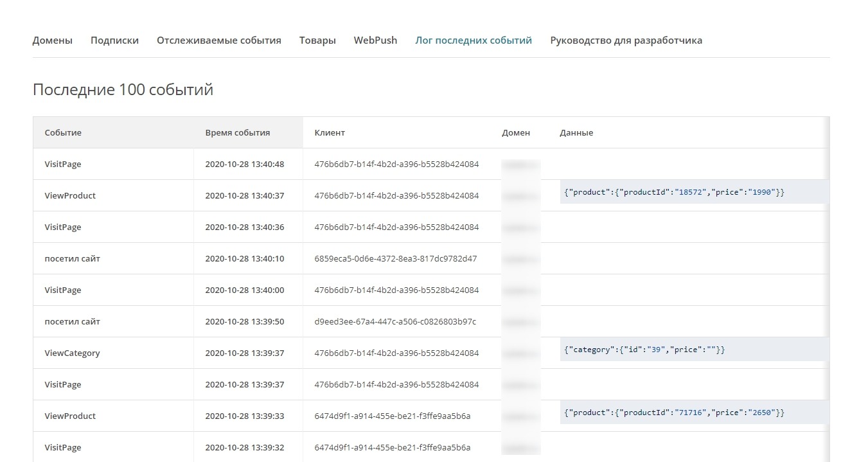Switch to the Подписки tab
This screenshot has width=868, height=462.
pyautogui.click(x=114, y=40)
